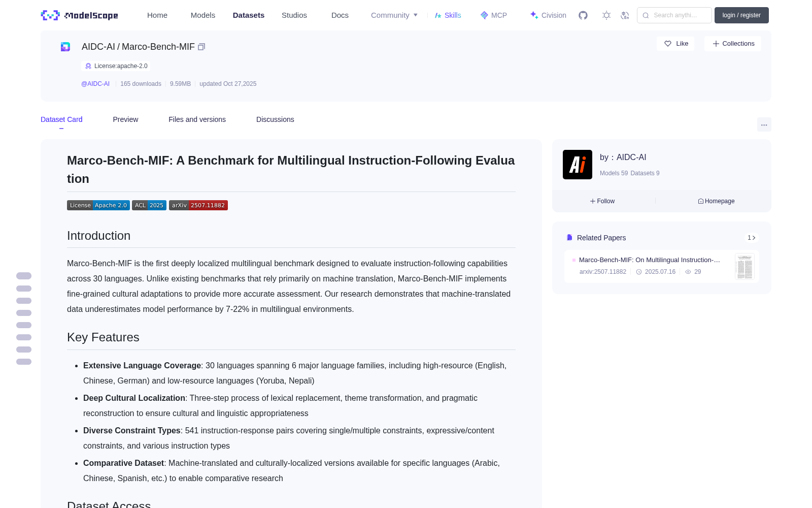
Task: Click the ModelScope logo
Action: (x=80, y=15)
